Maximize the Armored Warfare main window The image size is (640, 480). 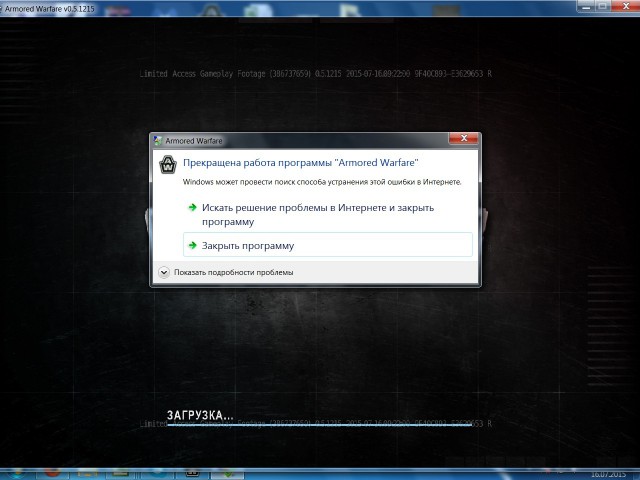click(x=602, y=6)
